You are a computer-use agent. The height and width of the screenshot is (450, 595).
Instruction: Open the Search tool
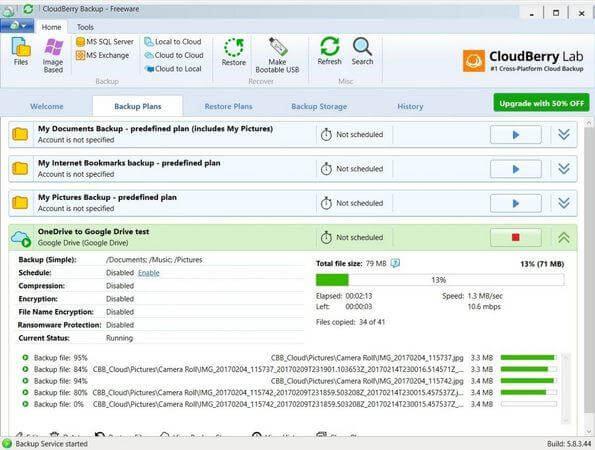pyautogui.click(x=362, y=51)
